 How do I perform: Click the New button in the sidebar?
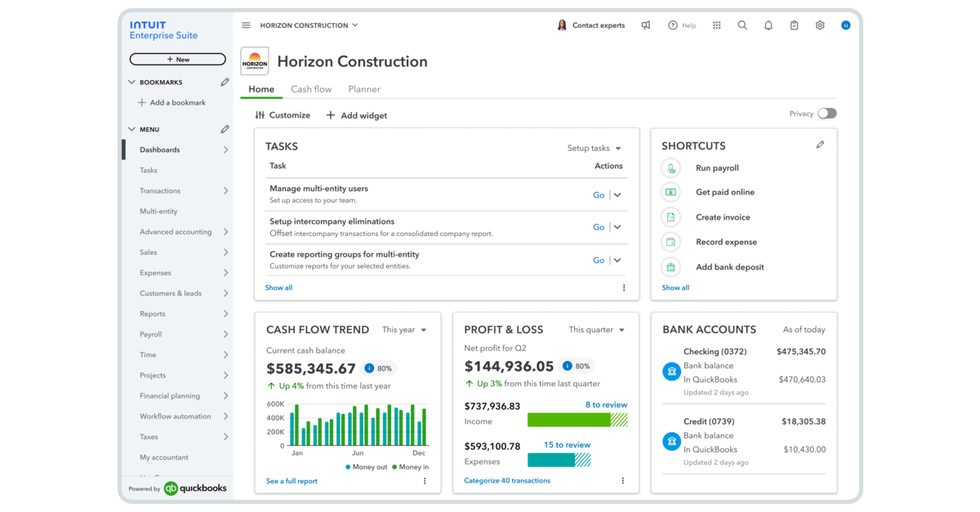[x=177, y=59]
